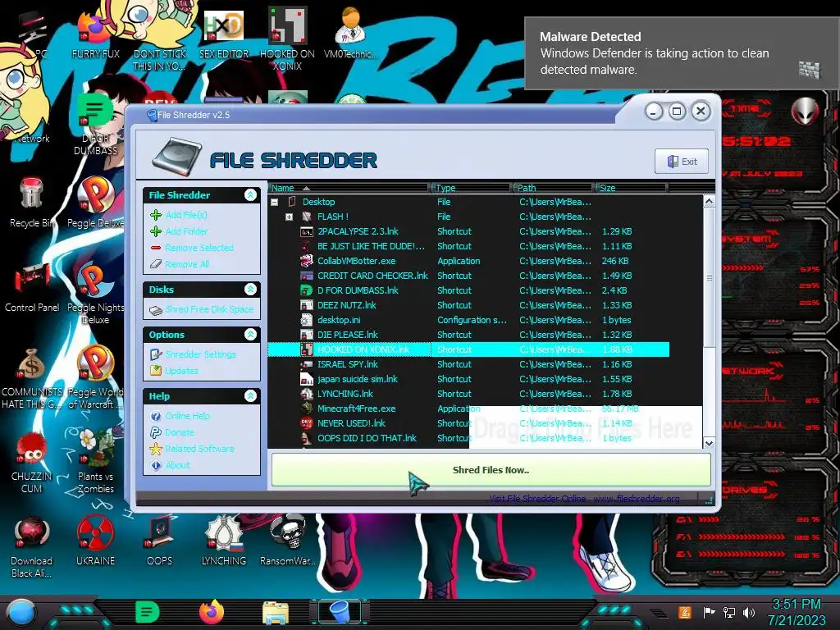Sort list by Name column header

(x=349, y=188)
